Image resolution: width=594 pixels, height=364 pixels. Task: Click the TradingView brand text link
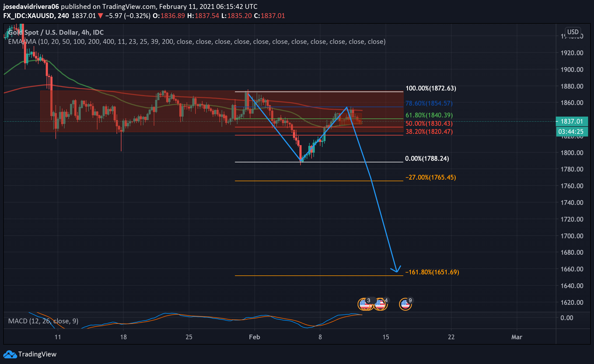[37, 354]
